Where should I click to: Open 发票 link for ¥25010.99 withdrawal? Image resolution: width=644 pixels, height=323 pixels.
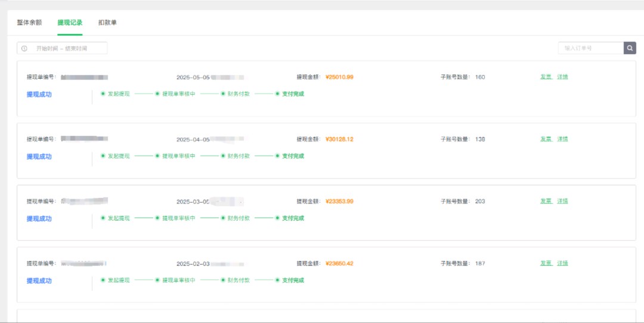coord(546,77)
